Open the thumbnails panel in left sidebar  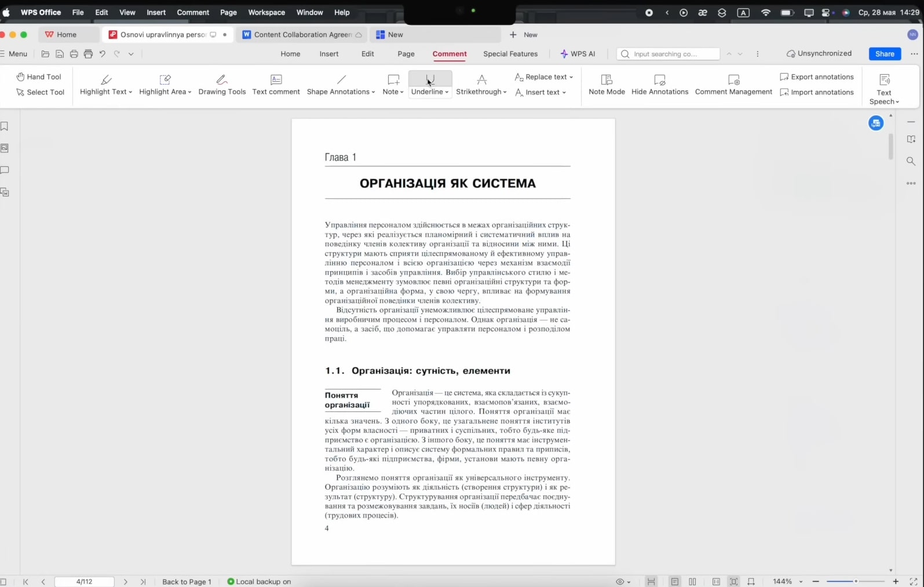(5, 148)
